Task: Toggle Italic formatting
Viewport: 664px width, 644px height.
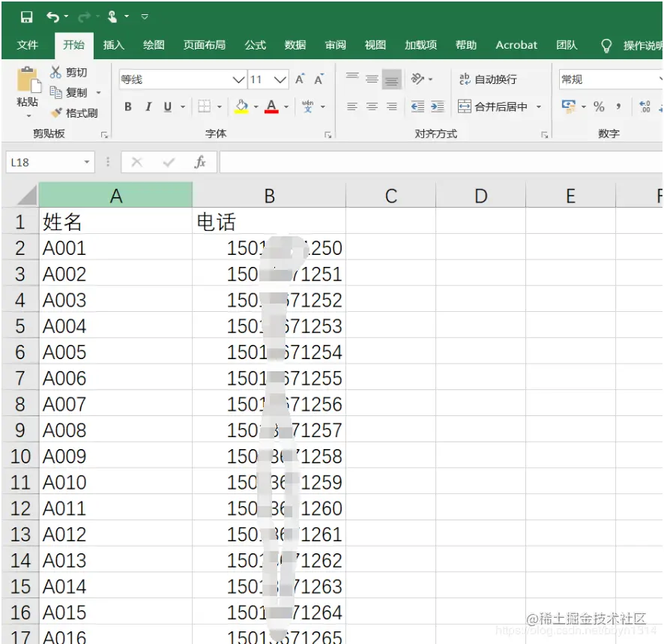Action: 148,106
